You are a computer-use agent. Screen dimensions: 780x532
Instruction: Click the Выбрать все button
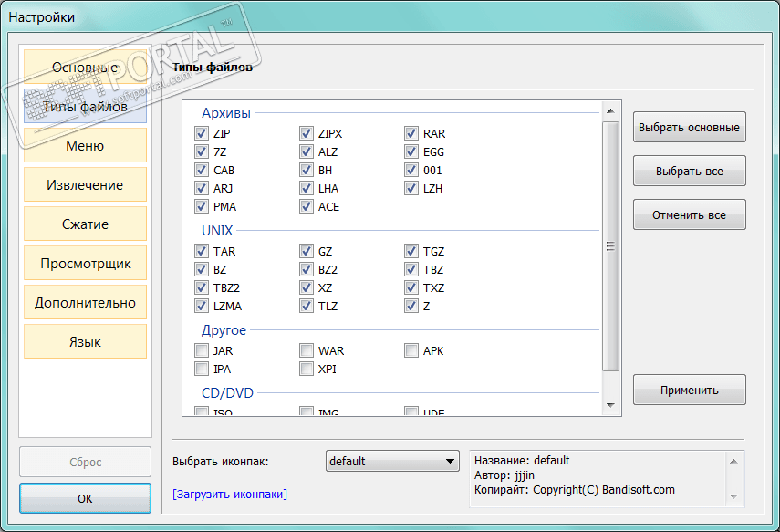click(x=689, y=172)
